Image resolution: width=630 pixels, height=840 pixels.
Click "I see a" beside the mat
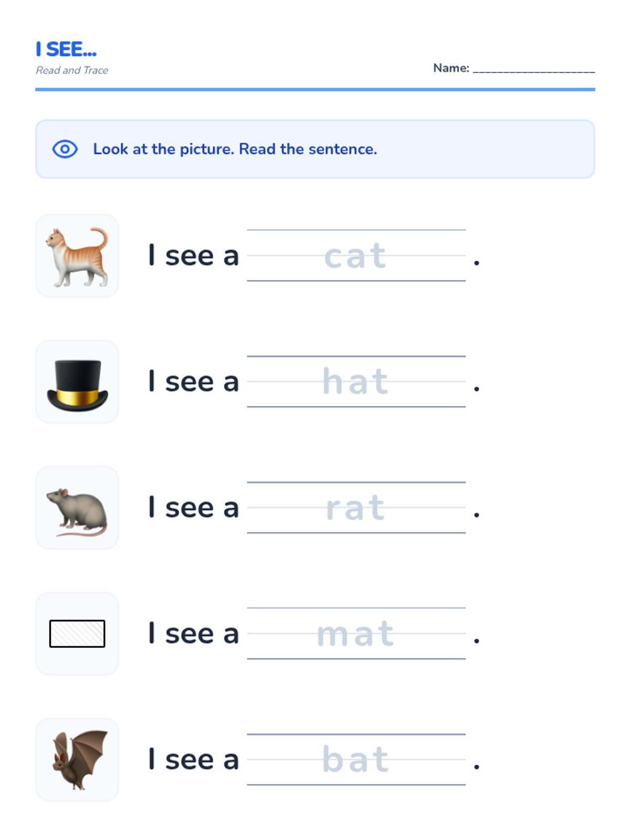(193, 634)
